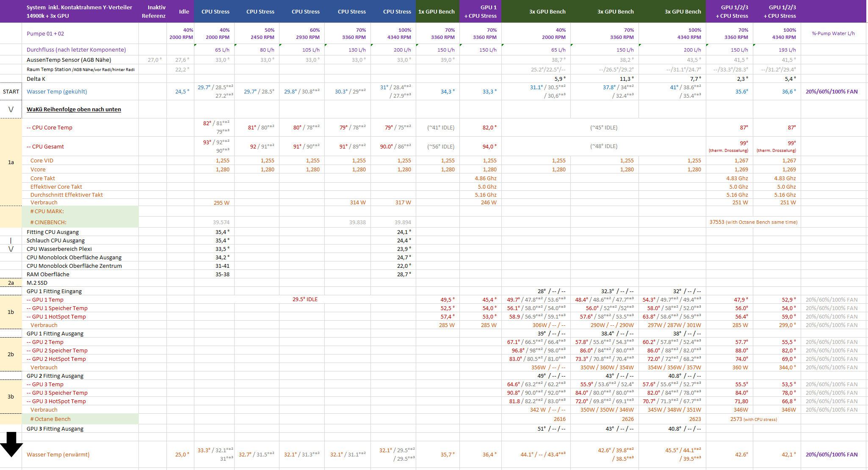Select the 'WaKü Reihenfolge oben nach unten' heading
This screenshot has width=868, height=470.
coord(74,110)
